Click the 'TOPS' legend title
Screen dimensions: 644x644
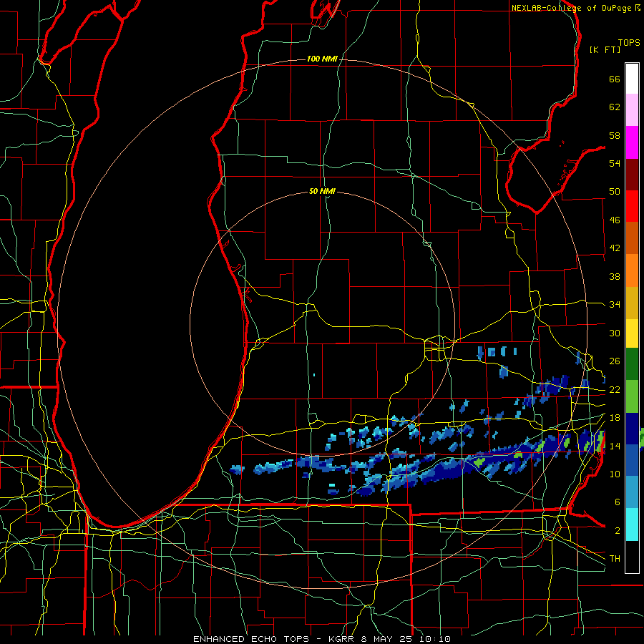point(629,43)
